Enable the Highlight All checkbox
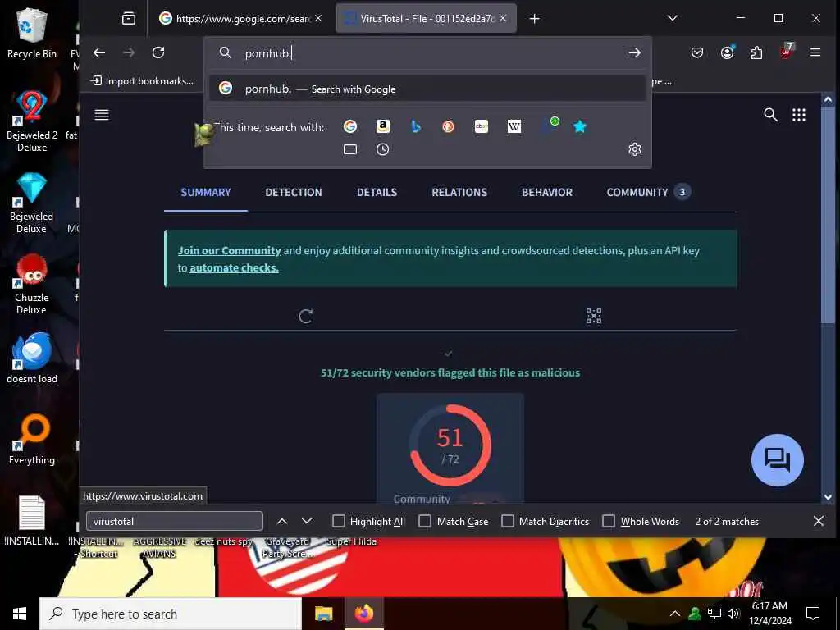840x630 pixels. pyautogui.click(x=339, y=521)
